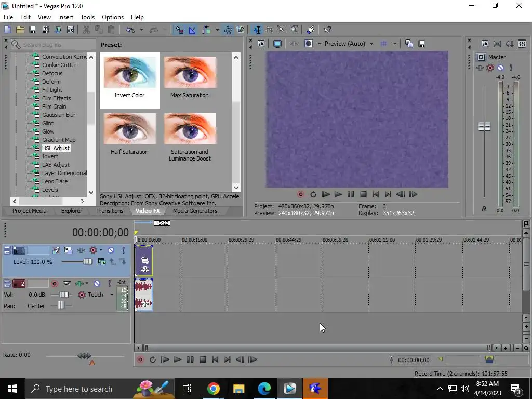The width and height of the screenshot is (532, 399).
Task: Start playback in the Video Preview
Action: tap(338, 194)
